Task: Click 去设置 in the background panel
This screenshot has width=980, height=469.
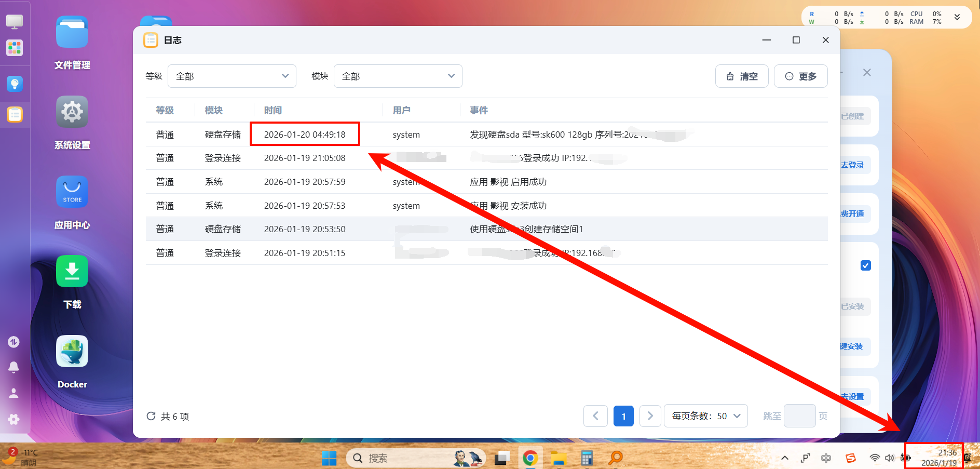Action: pyautogui.click(x=852, y=396)
